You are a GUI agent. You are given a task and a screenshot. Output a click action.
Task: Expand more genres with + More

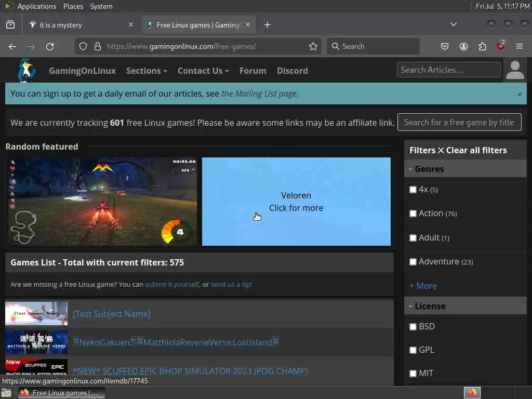click(423, 286)
